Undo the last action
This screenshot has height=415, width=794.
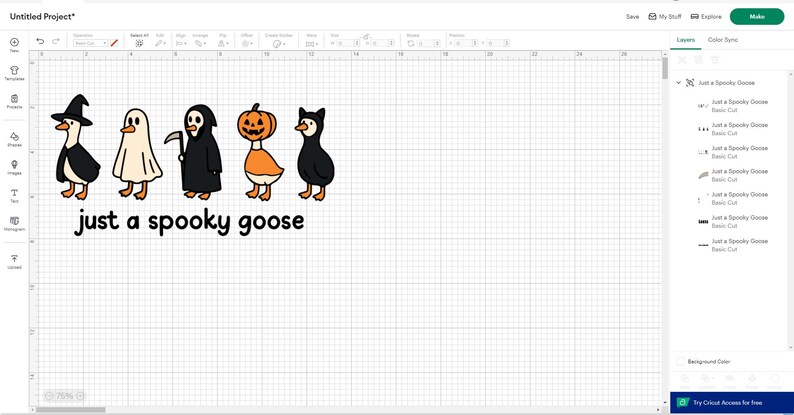[x=40, y=42]
